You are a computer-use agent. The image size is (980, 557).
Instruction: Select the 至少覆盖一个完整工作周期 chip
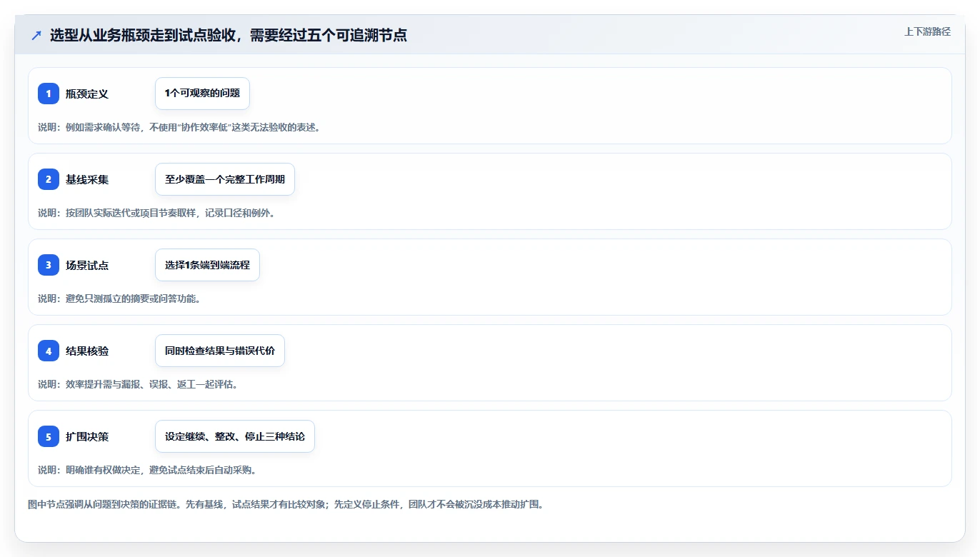(x=225, y=179)
